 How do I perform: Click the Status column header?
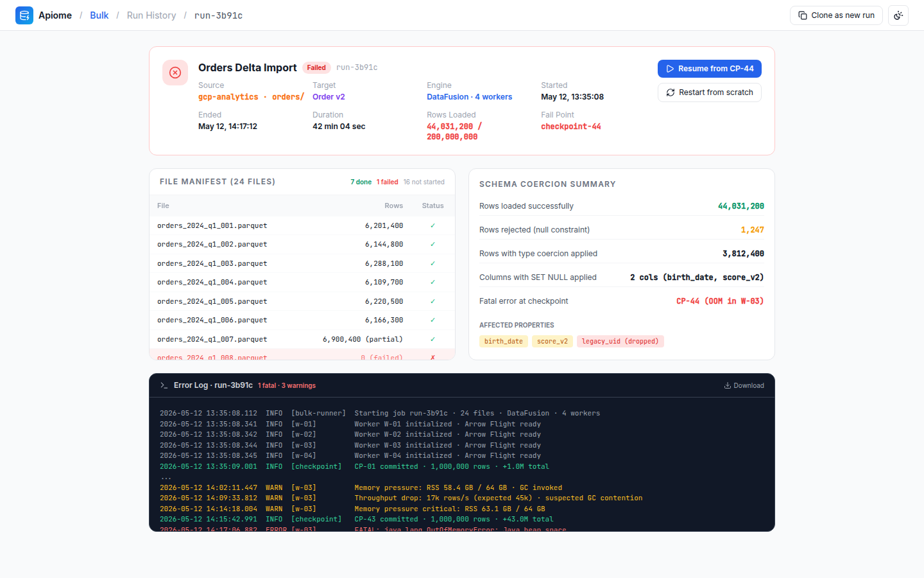[433, 206]
